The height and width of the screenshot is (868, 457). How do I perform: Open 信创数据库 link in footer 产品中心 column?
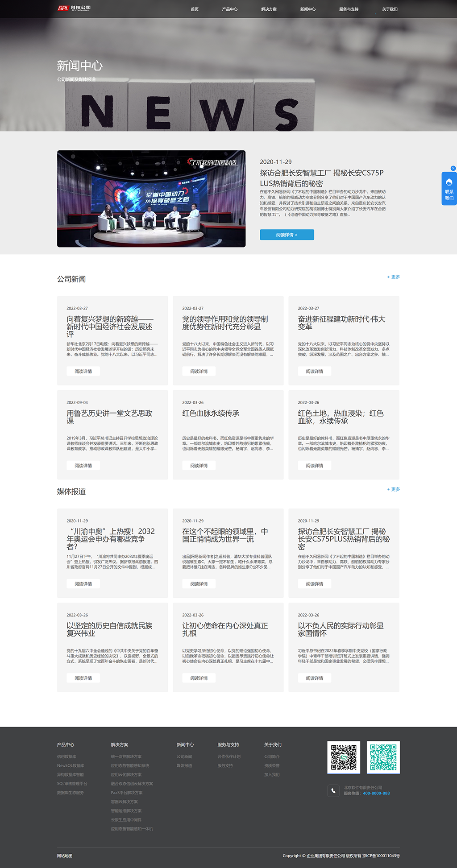pyautogui.click(x=66, y=756)
